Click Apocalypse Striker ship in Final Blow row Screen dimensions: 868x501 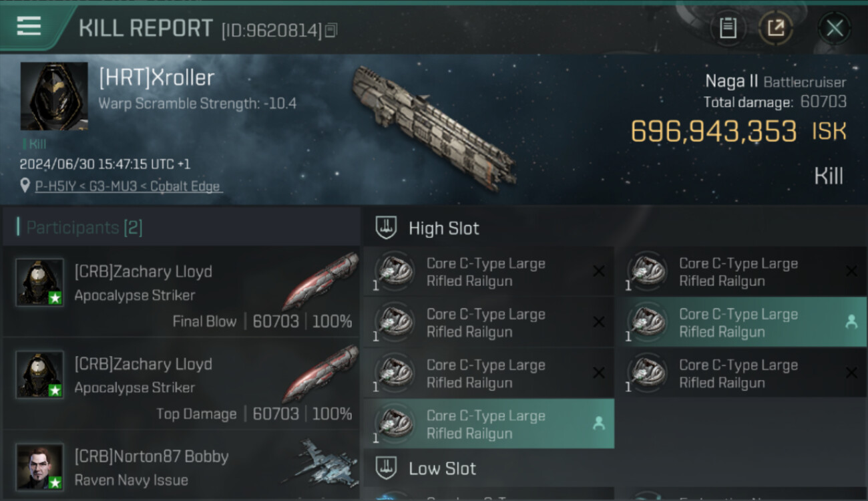click(320, 281)
